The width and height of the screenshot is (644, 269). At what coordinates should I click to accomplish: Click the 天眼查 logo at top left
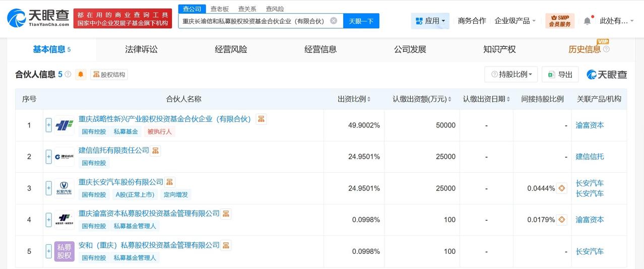click(38, 18)
